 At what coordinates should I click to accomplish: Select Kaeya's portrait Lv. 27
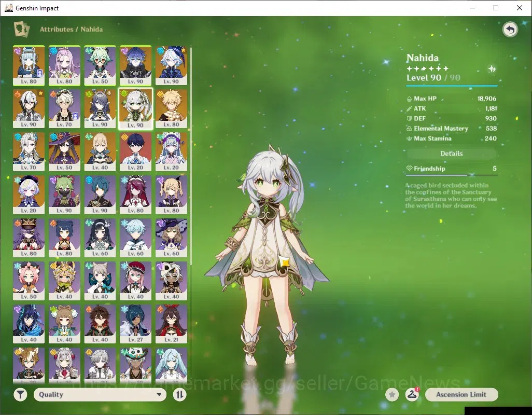coord(136,324)
